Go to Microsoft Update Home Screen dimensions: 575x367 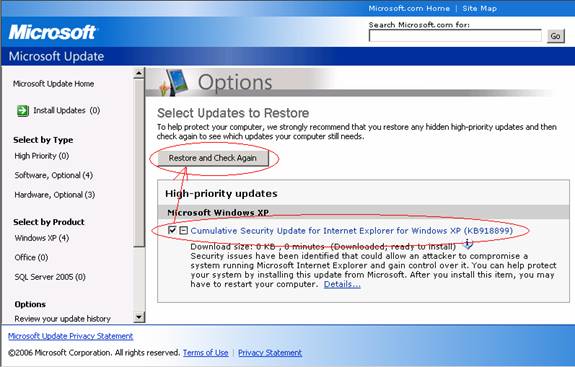[x=54, y=84]
